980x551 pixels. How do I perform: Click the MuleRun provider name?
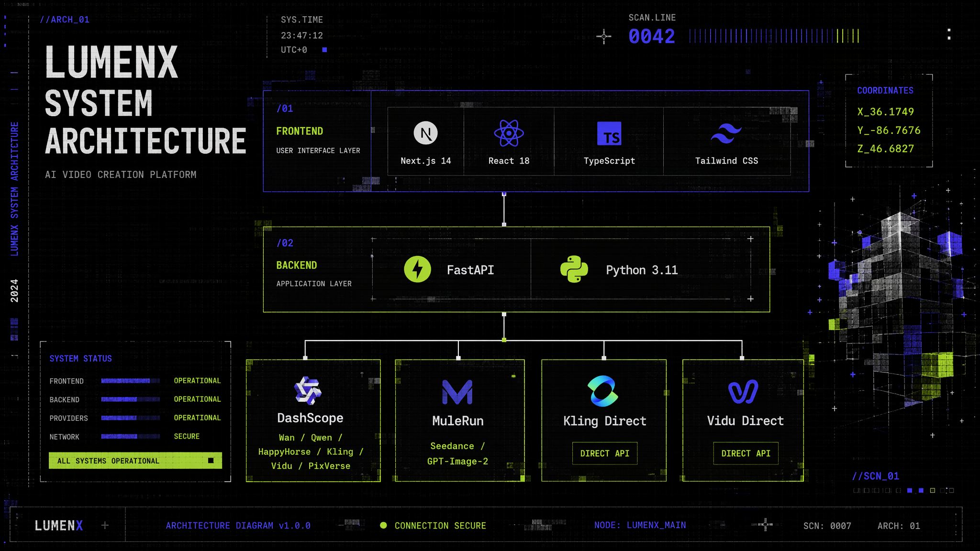[x=457, y=421]
